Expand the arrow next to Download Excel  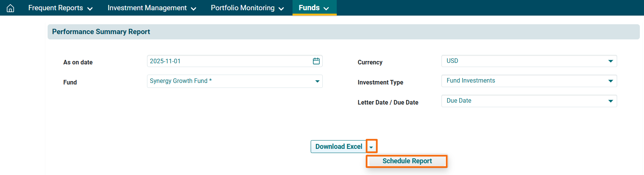tap(371, 147)
